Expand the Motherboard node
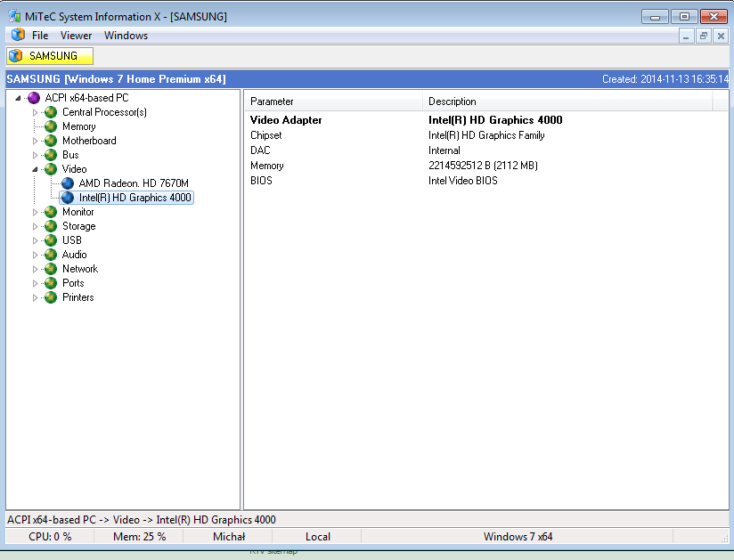The image size is (734, 560). [x=35, y=141]
